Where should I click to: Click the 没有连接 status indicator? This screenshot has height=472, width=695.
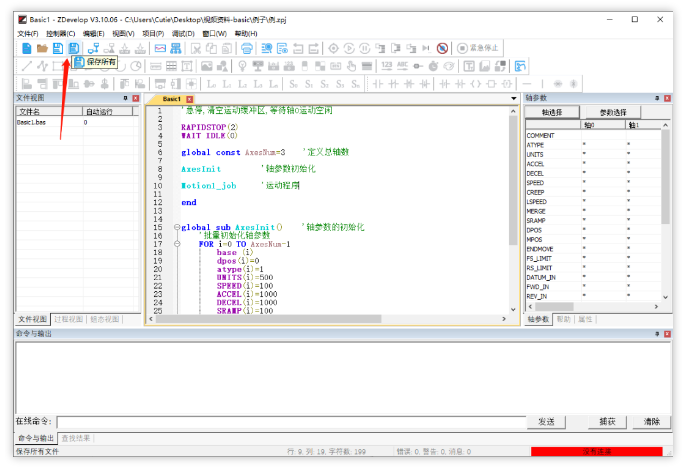(x=597, y=452)
